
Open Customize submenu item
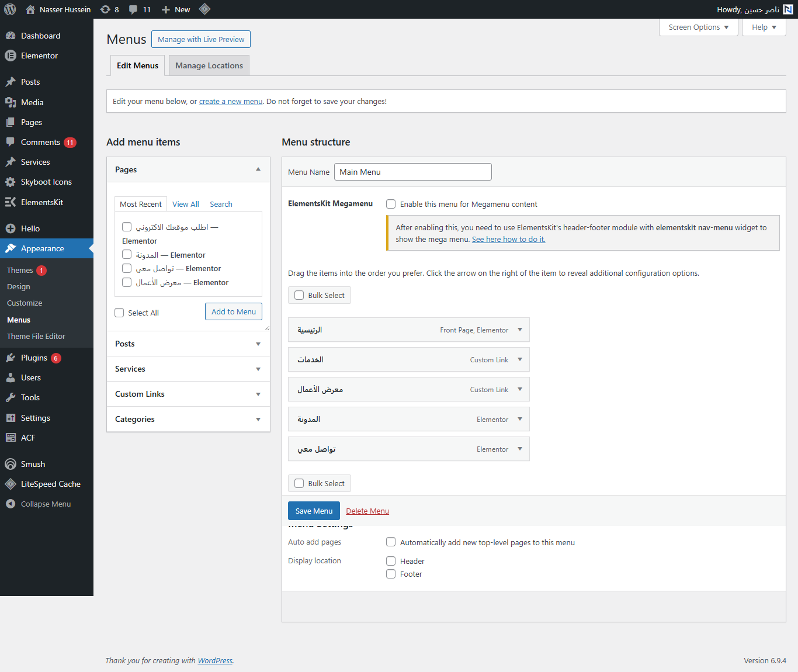pos(25,303)
